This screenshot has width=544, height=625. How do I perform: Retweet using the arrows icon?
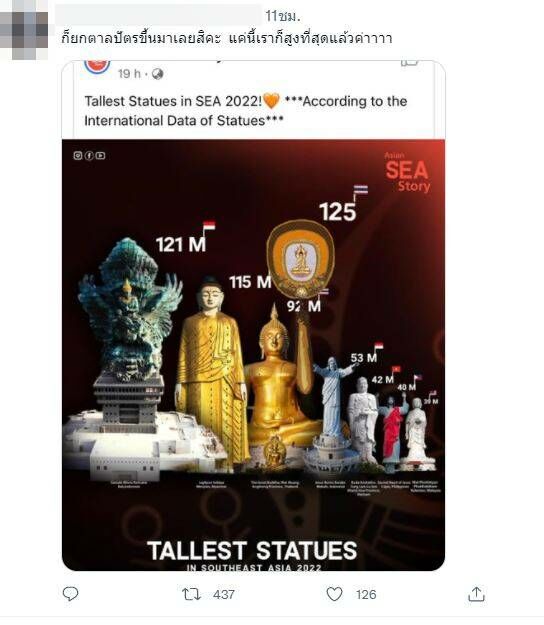click(191, 594)
